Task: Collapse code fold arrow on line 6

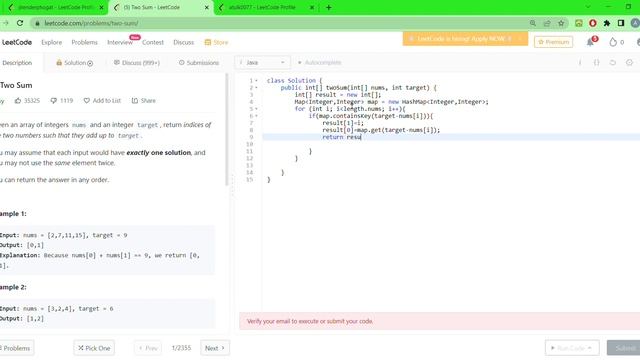Action: pyautogui.click(x=256, y=116)
